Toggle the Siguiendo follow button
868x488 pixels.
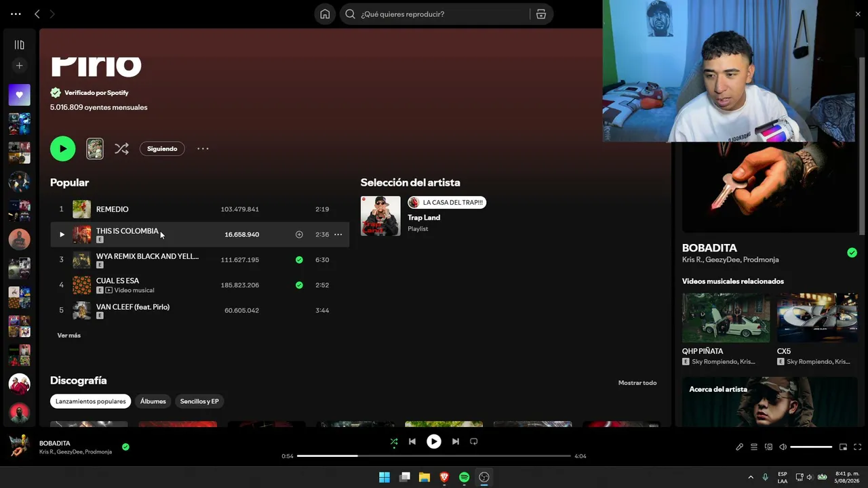(x=162, y=148)
